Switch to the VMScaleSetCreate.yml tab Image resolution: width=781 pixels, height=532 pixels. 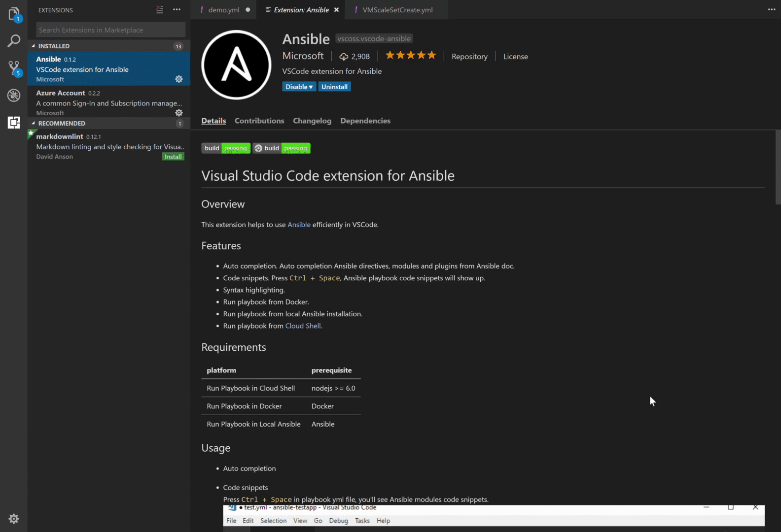[x=397, y=10]
